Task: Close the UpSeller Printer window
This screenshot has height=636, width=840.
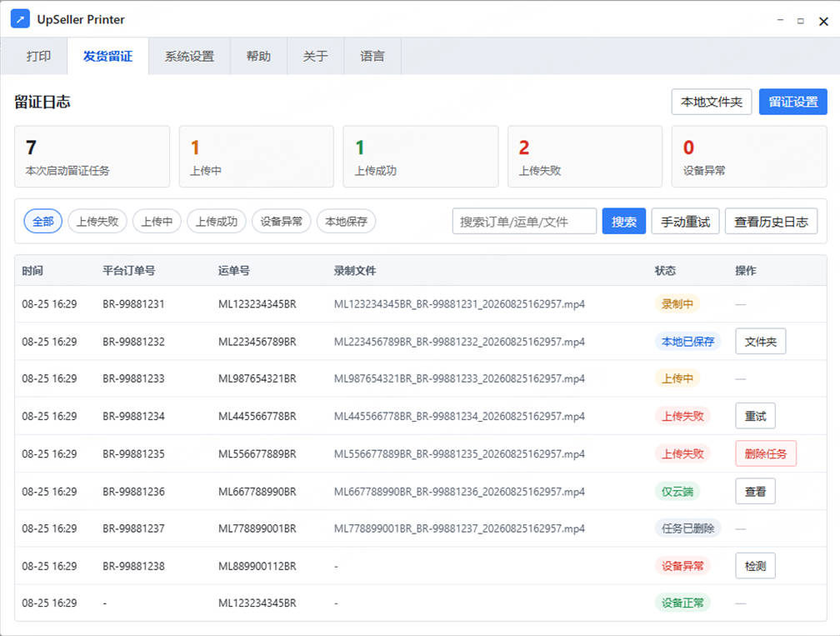Action: pos(823,21)
